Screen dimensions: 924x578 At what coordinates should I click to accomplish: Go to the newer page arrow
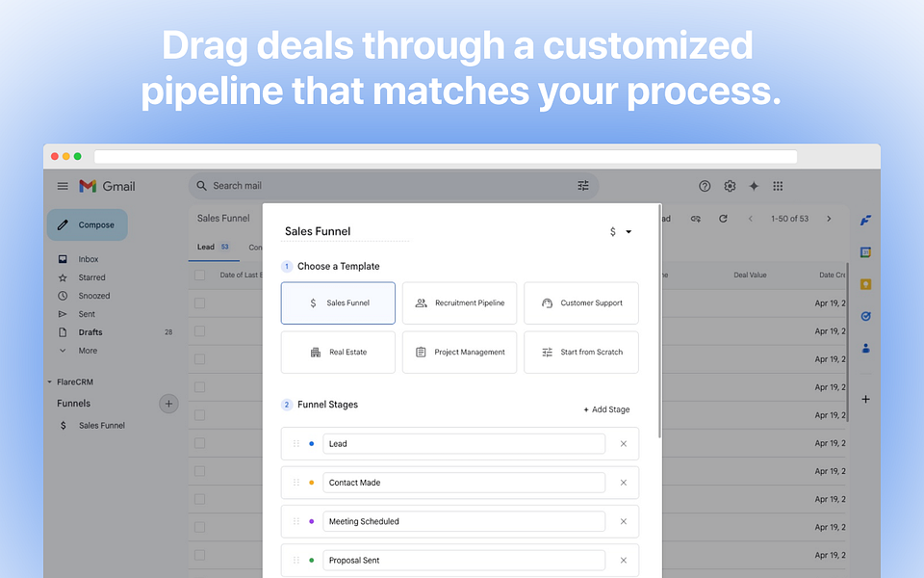click(x=750, y=219)
